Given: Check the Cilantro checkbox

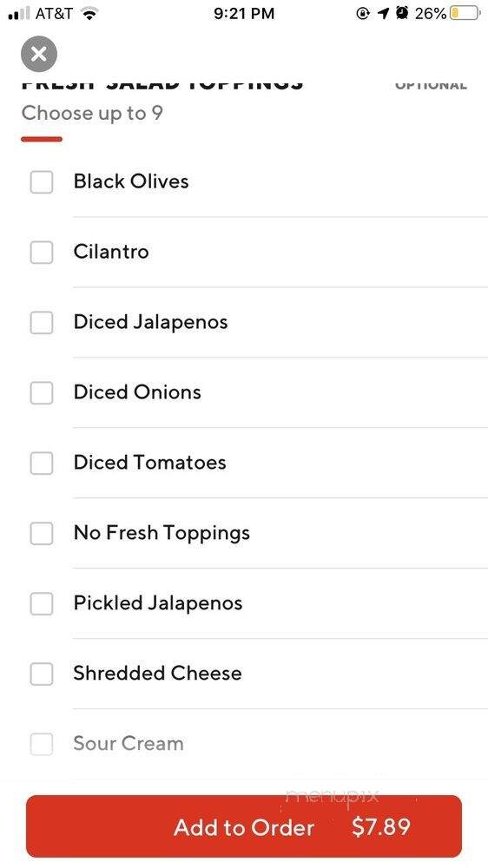Looking at the screenshot, I should [42, 253].
